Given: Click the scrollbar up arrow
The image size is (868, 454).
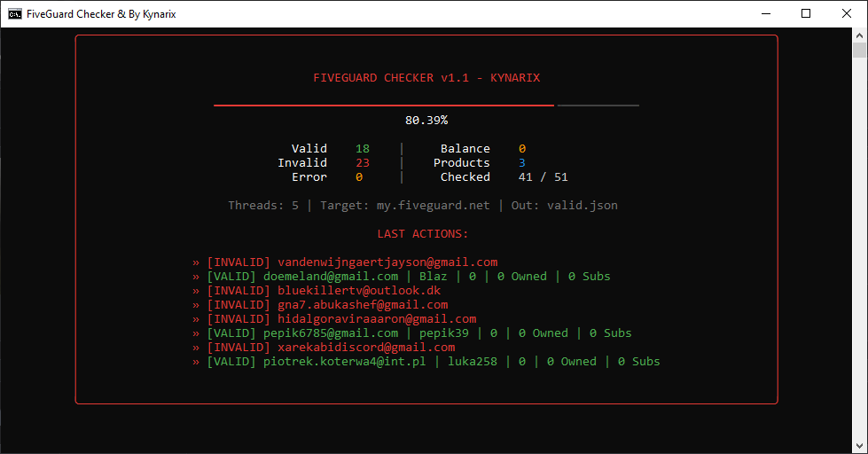Looking at the screenshot, I should (859, 35).
